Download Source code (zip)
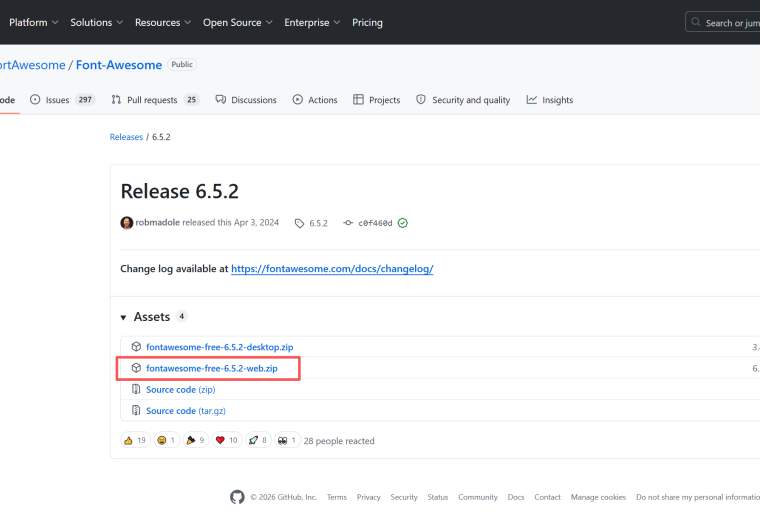The image size is (770, 514). tap(181, 389)
